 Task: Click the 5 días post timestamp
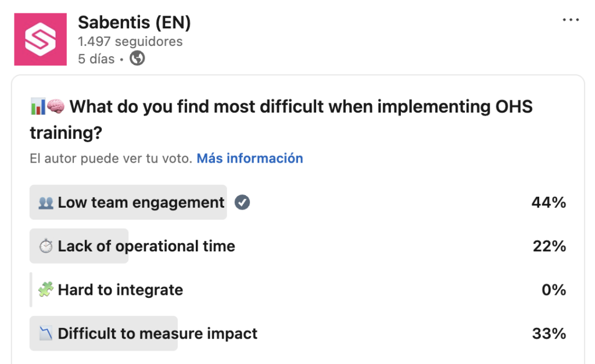coord(96,59)
